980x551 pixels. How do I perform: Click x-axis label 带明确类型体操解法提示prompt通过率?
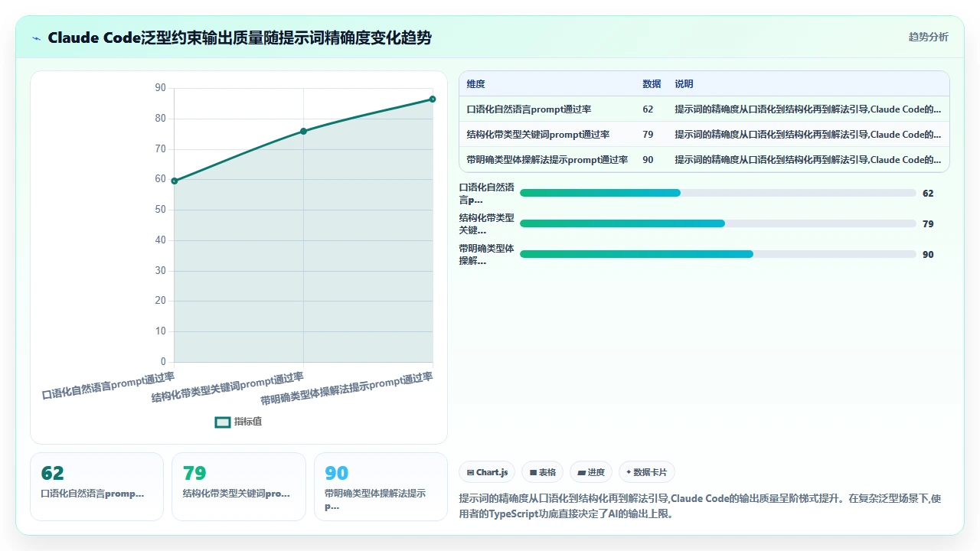pyautogui.click(x=346, y=389)
